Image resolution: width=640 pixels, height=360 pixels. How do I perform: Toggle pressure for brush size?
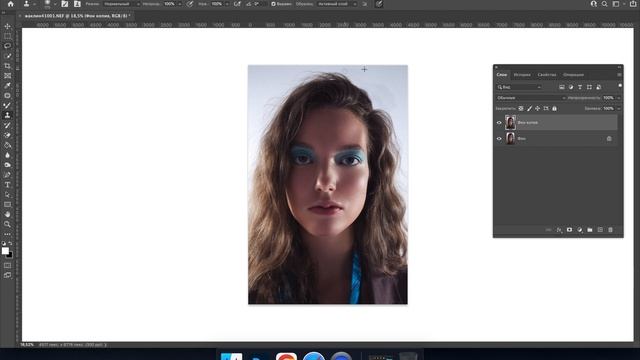click(x=379, y=4)
